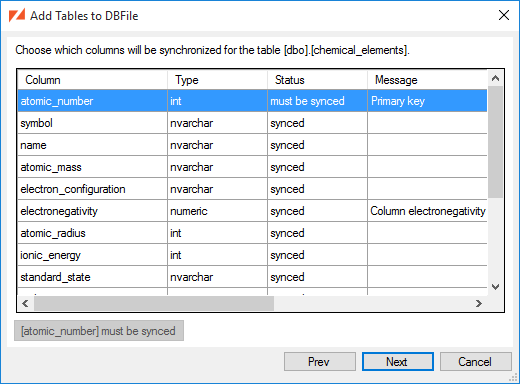Toggle synced status for atomic_mass
This screenshot has height=384, width=520.
[287, 167]
